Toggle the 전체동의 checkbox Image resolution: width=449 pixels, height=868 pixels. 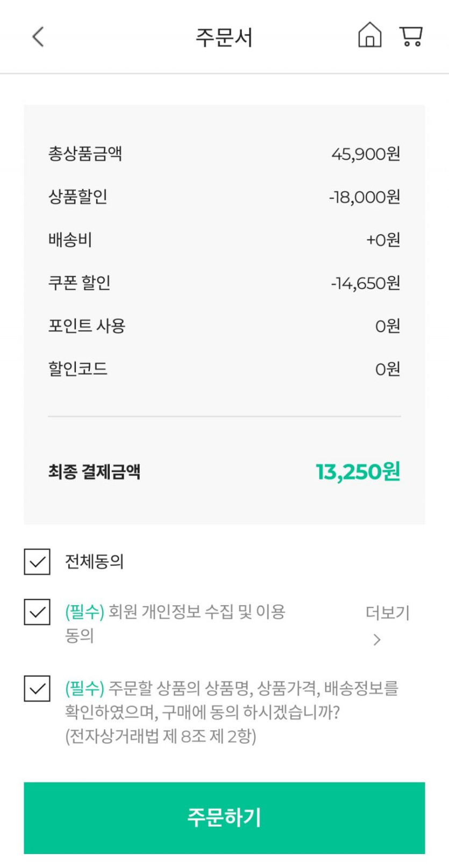[x=37, y=562]
